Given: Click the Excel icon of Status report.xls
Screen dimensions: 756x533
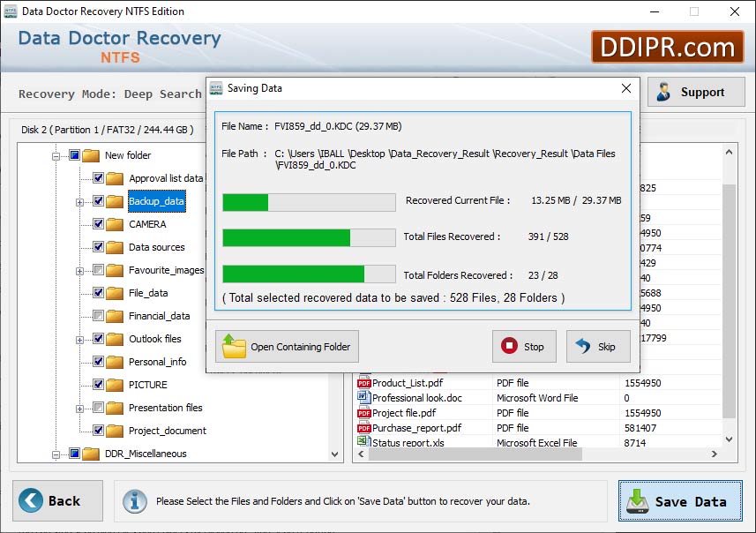Looking at the screenshot, I should tap(363, 441).
